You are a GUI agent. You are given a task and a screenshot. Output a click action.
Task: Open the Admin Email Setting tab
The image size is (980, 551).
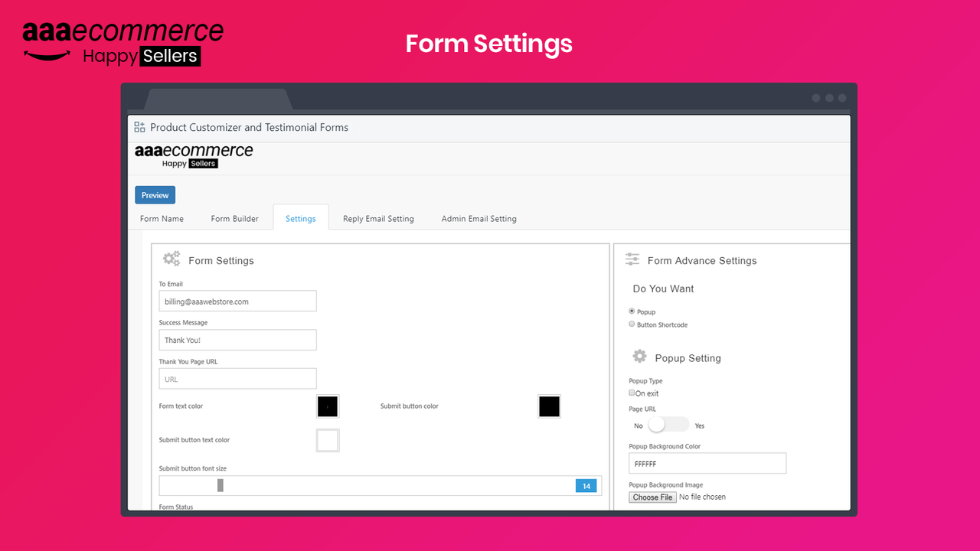click(x=479, y=218)
